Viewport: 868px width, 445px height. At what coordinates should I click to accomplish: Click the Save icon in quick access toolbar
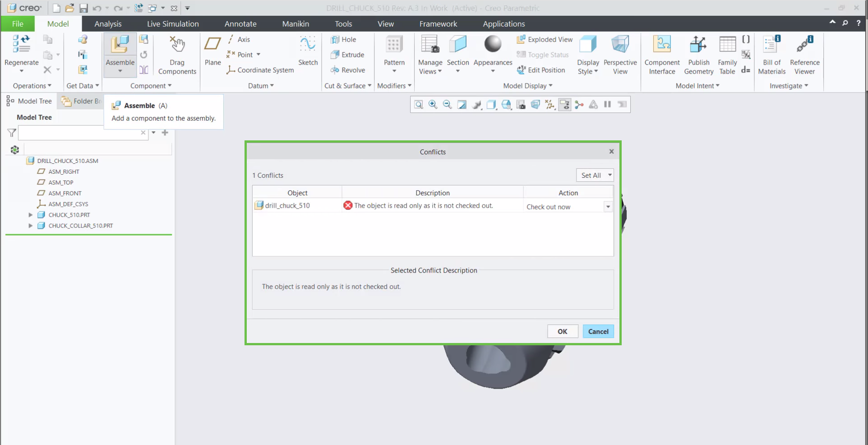(x=83, y=8)
